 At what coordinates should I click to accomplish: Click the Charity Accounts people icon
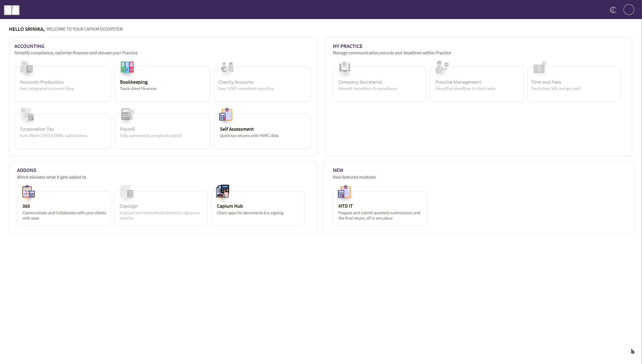[227, 67]
